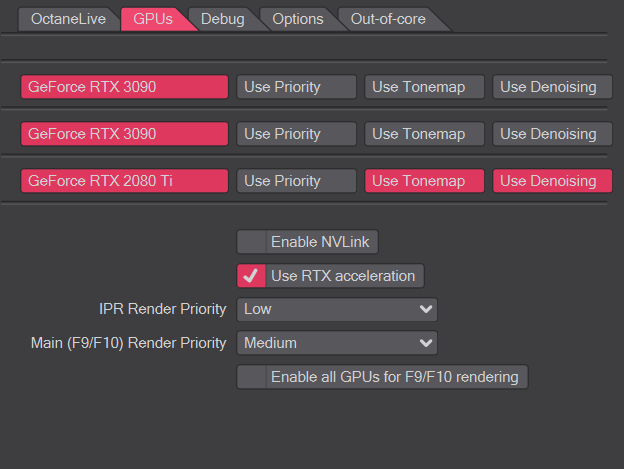Check Enable all GPUs for F9/F10 rendering
Image resolution: width=624 pixels, height=469 pixels.
pos(251,377)
